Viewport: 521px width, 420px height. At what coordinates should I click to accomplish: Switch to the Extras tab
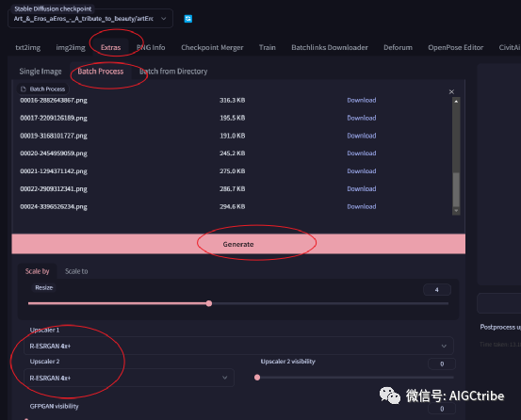[110, 47]
